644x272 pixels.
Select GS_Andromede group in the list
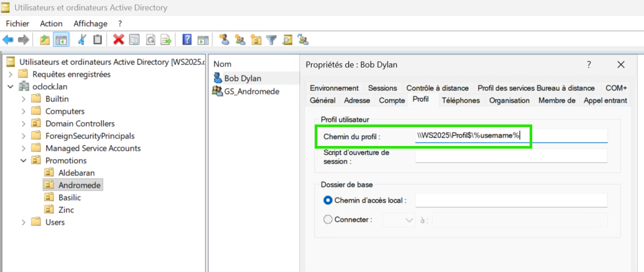click(251, 91)
